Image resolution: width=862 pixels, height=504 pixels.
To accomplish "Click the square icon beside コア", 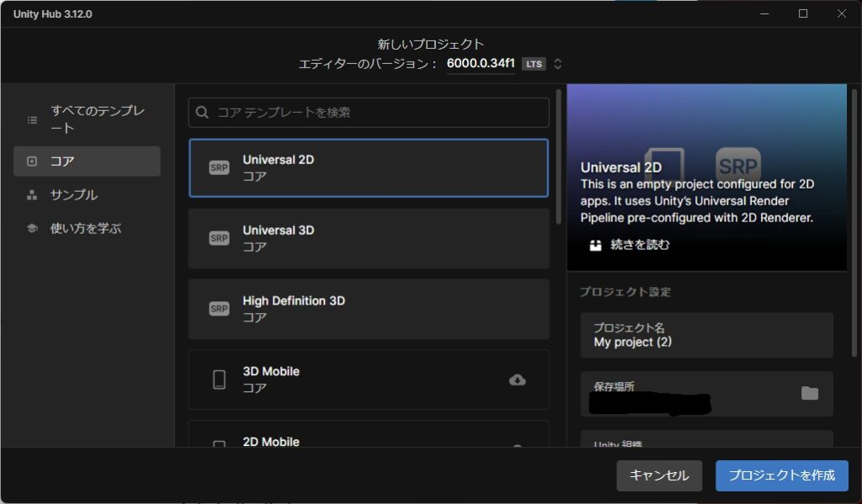I will click(32, 161).
